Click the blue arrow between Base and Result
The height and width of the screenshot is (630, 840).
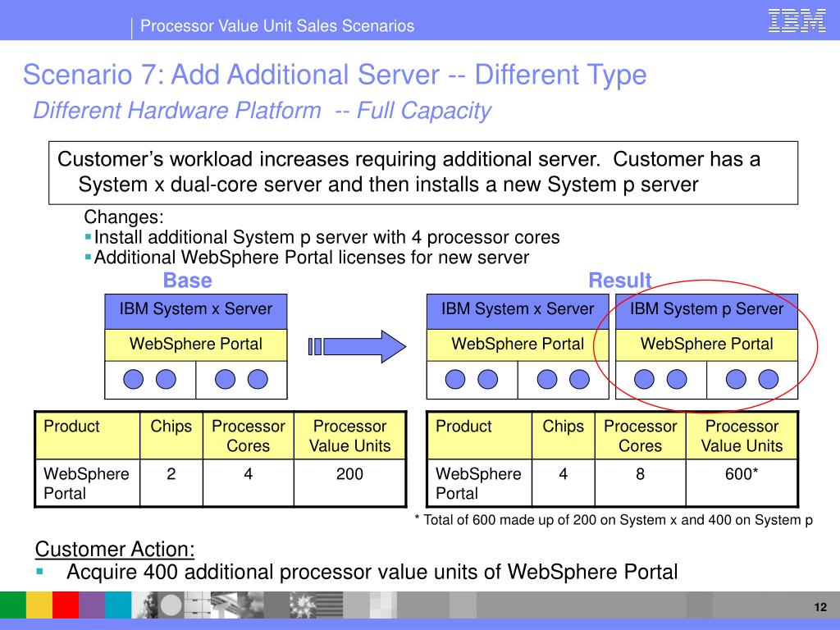[x=357, y=347]
